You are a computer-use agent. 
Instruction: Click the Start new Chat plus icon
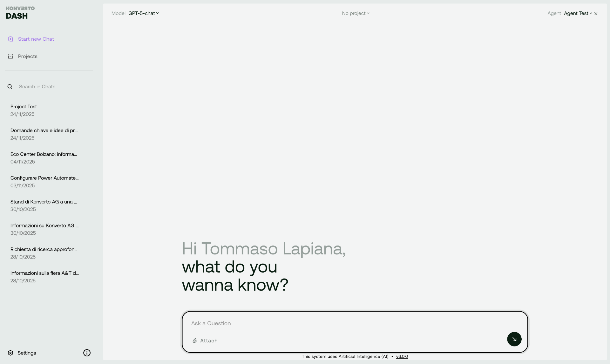pos(10,39)
